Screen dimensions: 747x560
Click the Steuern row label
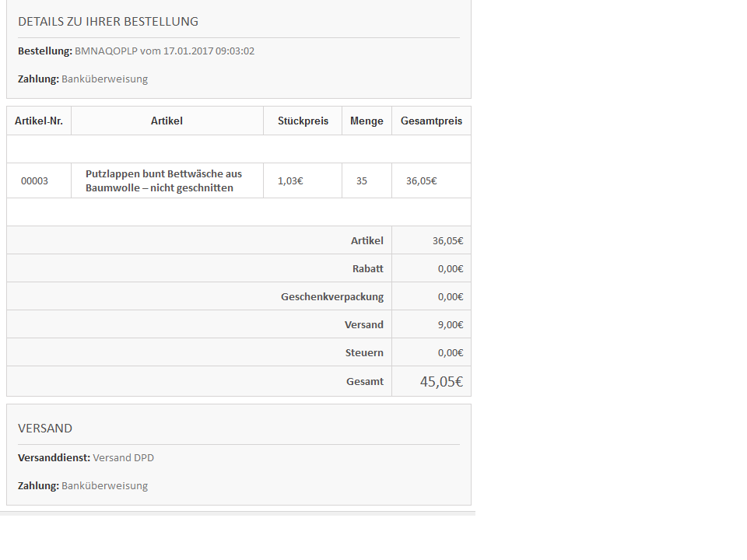364,352
